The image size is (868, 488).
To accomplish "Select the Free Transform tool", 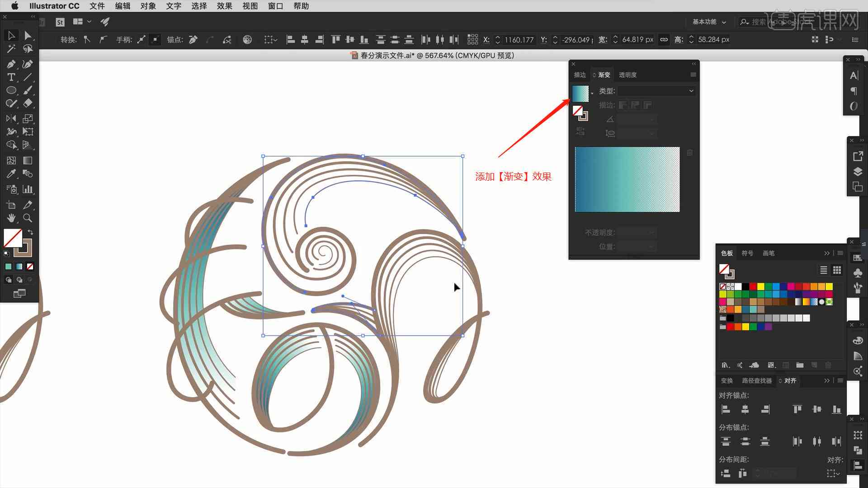I will click(x=28, y=131).
